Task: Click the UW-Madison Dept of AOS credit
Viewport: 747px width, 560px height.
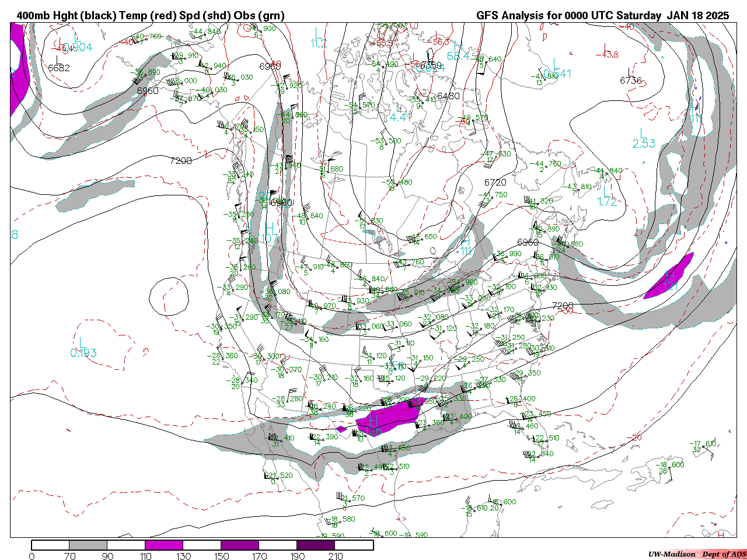Action: (x=697, y=554)
